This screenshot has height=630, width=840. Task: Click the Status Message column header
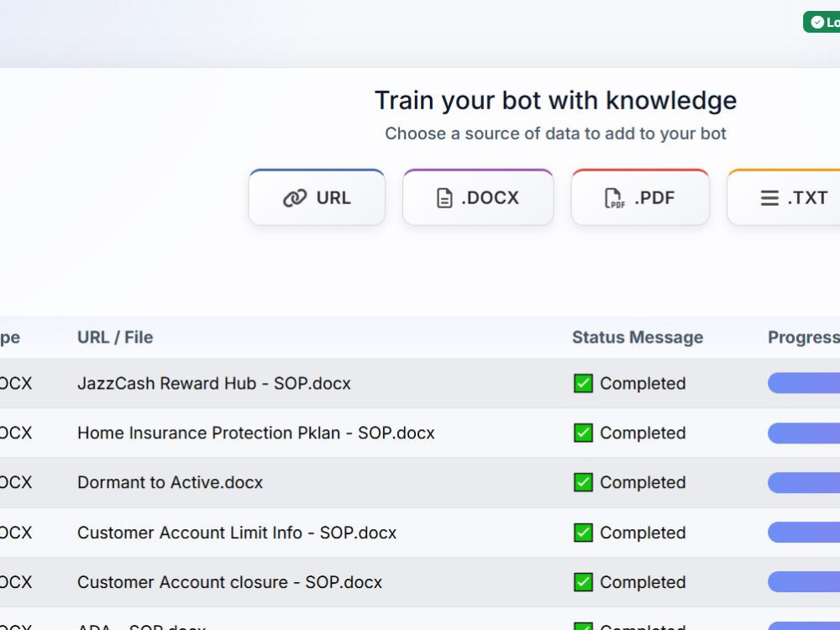coord(638,338)
